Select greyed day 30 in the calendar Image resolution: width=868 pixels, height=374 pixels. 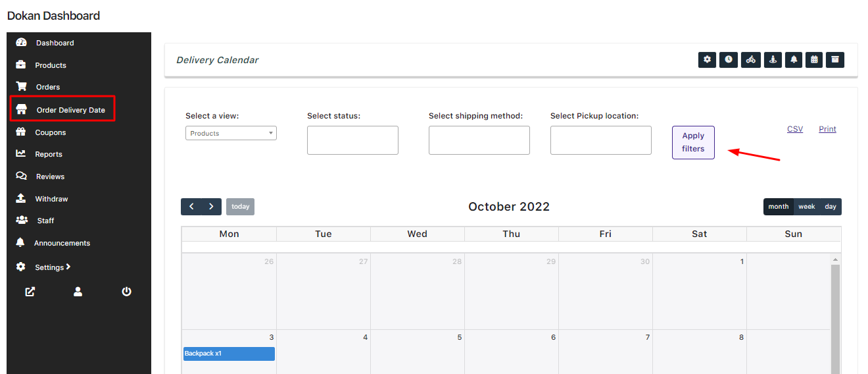click(x=645, y=261)
